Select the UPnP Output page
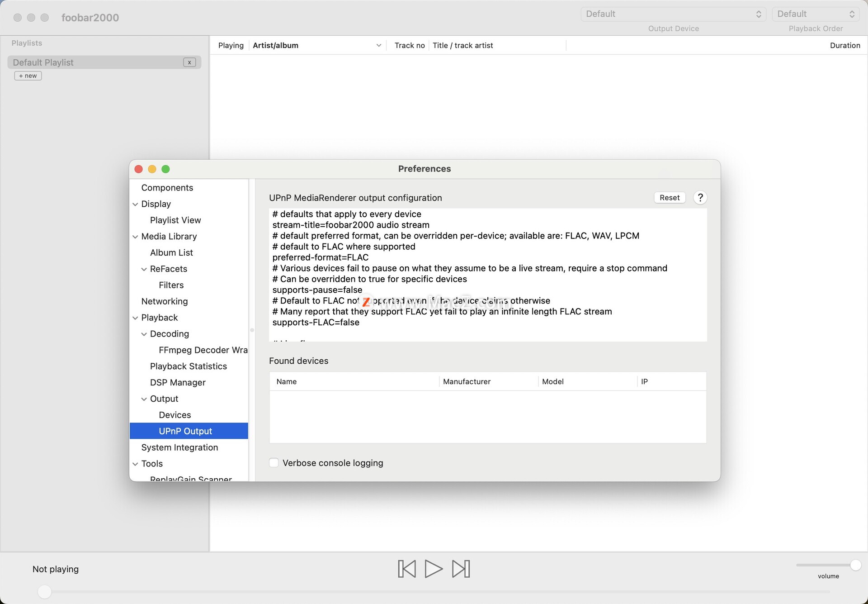The image size is (868, 604). click(x=189, y=431)
